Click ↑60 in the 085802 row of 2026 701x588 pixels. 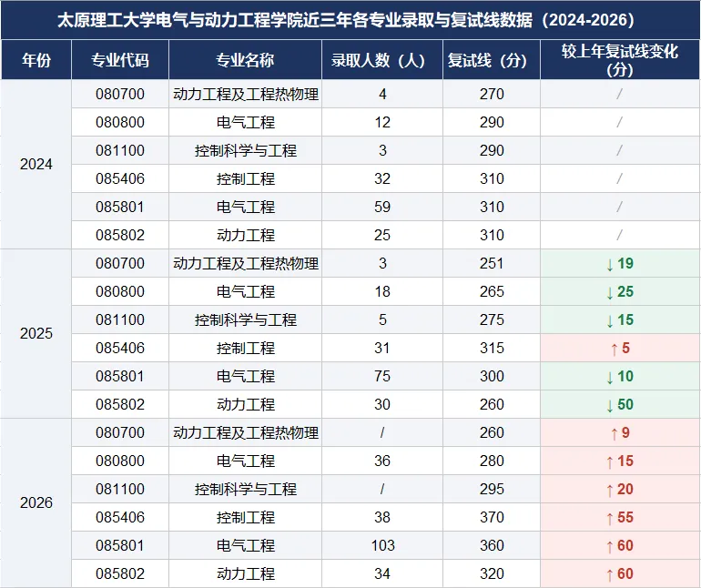coord(620,573)
